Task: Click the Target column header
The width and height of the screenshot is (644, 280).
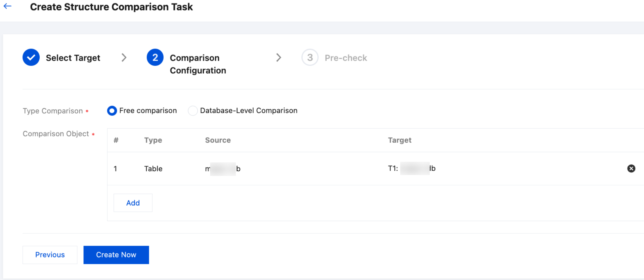Action: [400, 140]
